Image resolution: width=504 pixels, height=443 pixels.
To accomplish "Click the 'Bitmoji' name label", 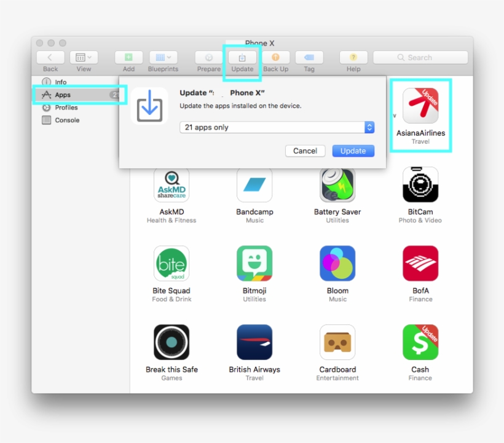I will pyautogui.click(x=254, y=291).
